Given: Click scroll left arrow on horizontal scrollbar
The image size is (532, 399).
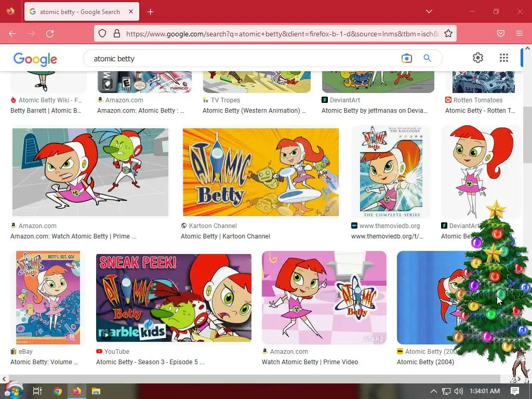Looking at the screenshot, I should [4, 379].
